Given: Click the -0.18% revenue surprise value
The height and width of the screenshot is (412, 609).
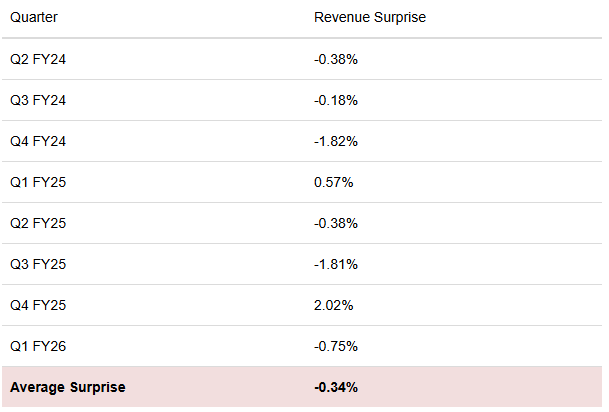Looking at the screenshot, I should (335, 100).
